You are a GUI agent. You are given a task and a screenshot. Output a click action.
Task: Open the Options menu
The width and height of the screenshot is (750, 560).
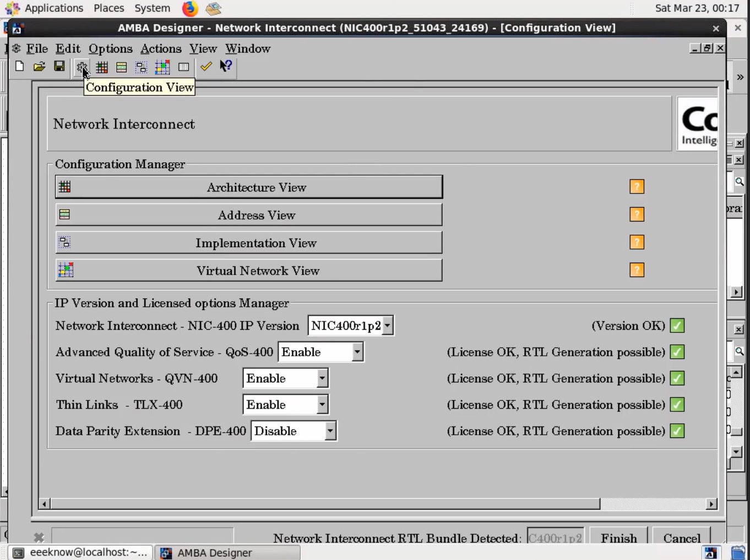pyautogui.click(x=110, y=48)
